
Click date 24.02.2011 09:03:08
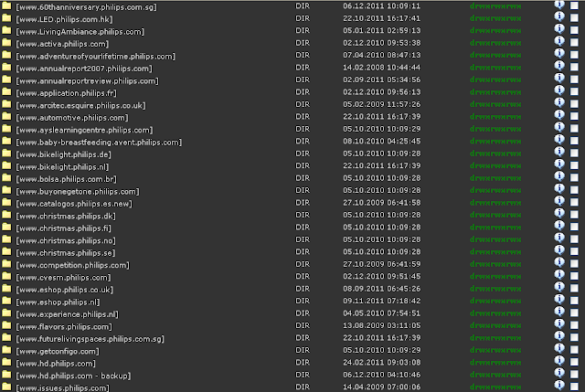382,362
